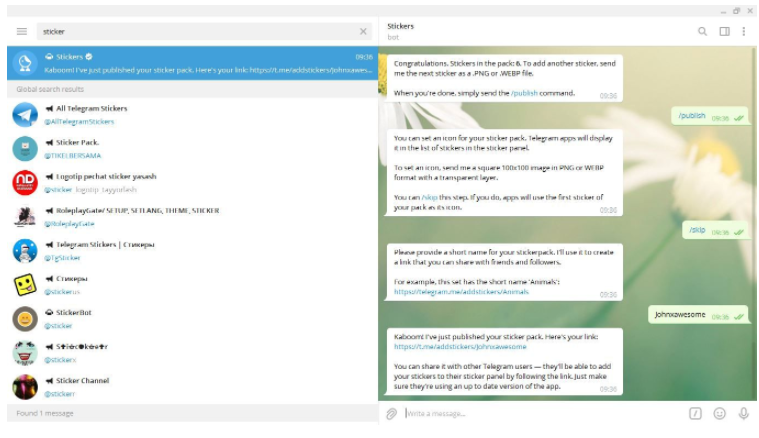Click the @RoleplayGate avatar image
The width and height of the screenshot is (759, 438).
25,217
